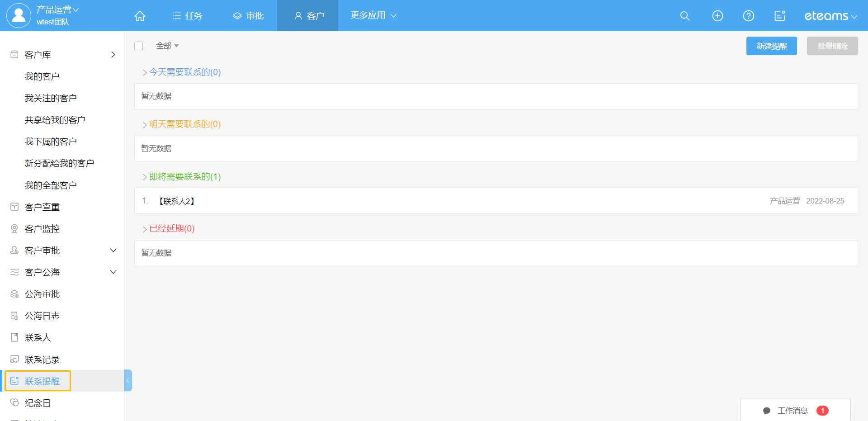Image resolution: width=868 pixels, height=421 pixels.
Task: Expand the 更多应用 dropdown menu
Action: [x=373, y=15]
